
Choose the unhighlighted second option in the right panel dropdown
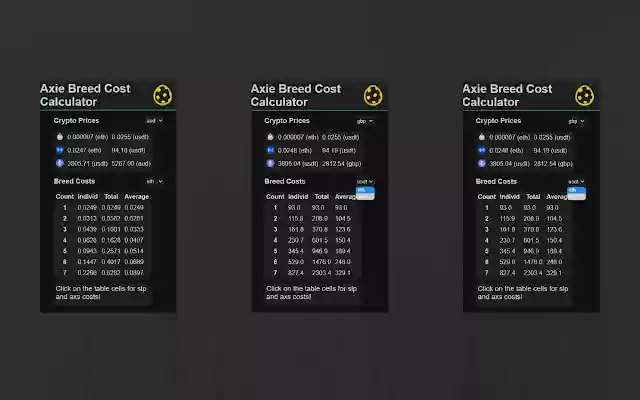tap(577, 197)
